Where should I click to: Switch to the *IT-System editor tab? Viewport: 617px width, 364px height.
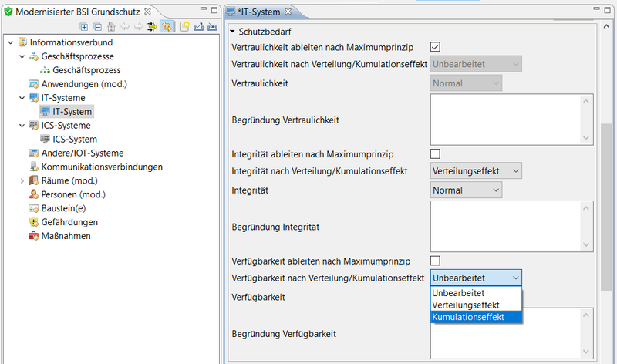click(258, 12)
